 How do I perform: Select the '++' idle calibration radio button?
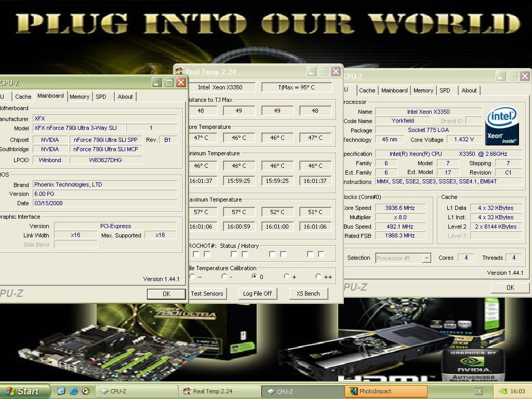pos(318,276)
